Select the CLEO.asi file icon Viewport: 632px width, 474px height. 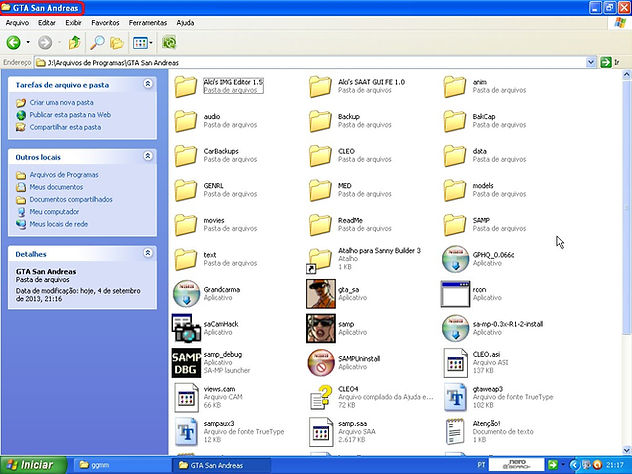click(x=455, y=363)
